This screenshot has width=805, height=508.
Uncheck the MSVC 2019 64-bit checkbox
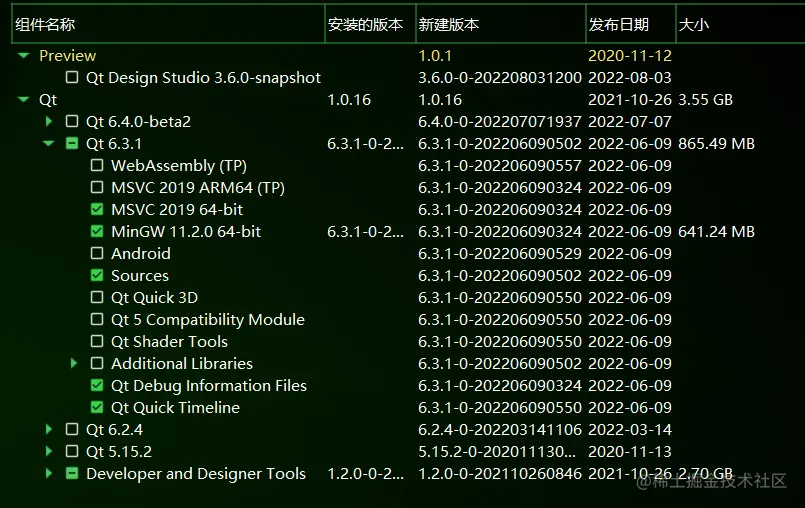point(97,210)
